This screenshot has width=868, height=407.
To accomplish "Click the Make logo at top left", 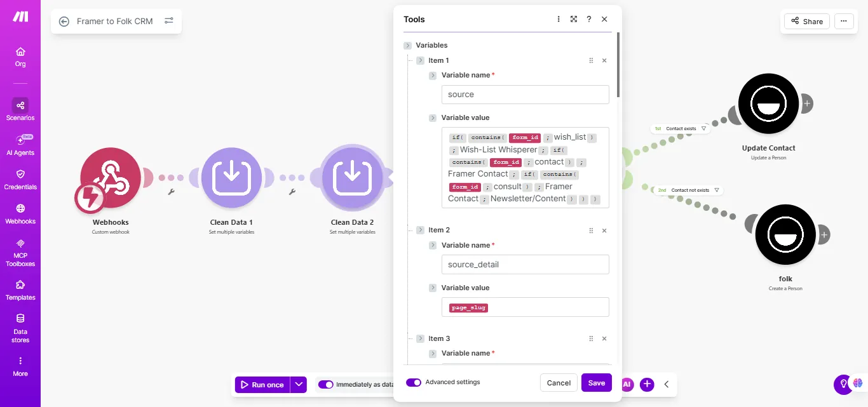I will [x=20, y=17].
